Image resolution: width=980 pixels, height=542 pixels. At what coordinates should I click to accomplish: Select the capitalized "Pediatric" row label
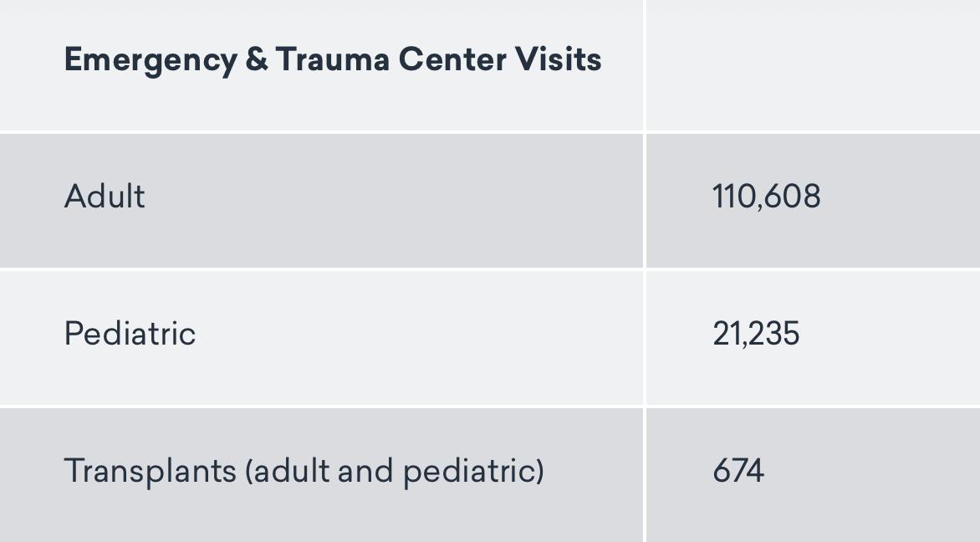pos(130,334)
